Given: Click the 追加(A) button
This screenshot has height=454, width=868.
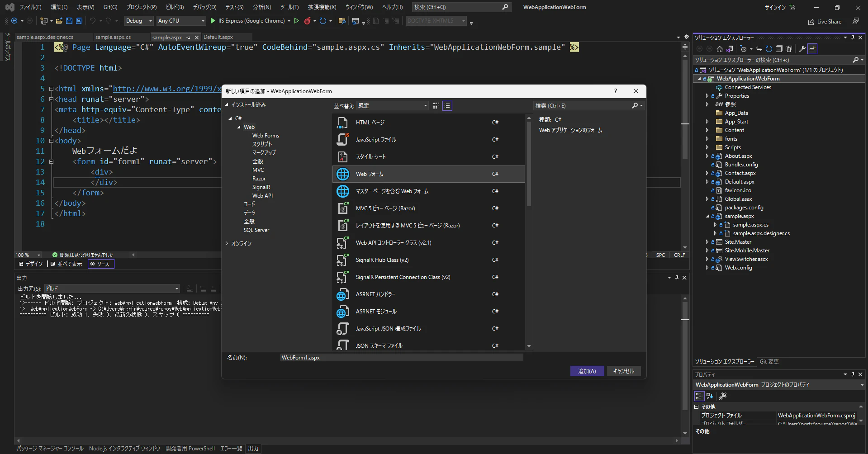Looking at the screenshot, I should 587,371.
